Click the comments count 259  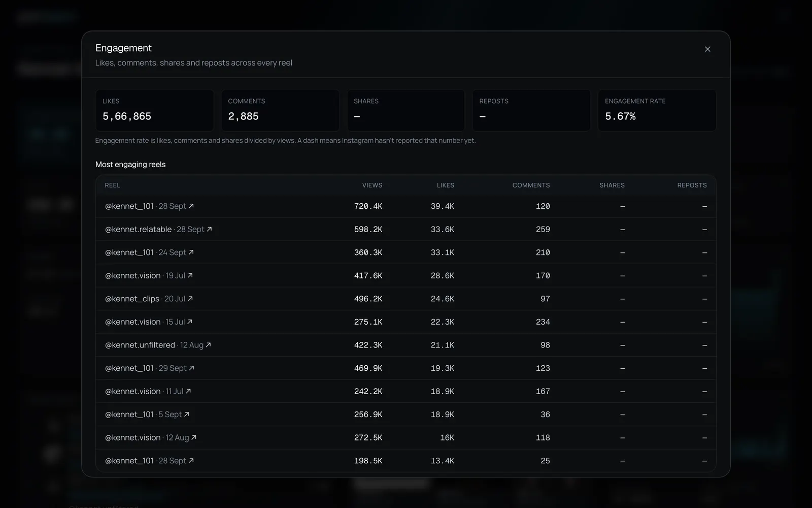click(543, 230)
